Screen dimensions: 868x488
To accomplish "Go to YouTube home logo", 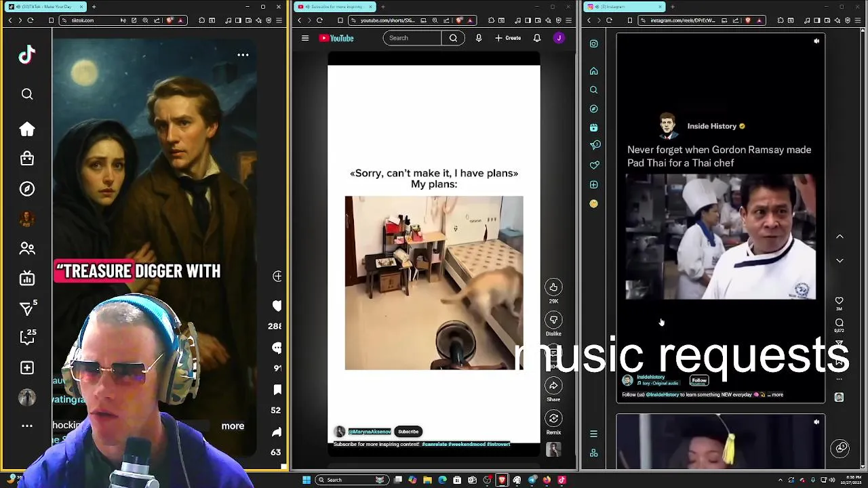I will click(x=336, y=38).
